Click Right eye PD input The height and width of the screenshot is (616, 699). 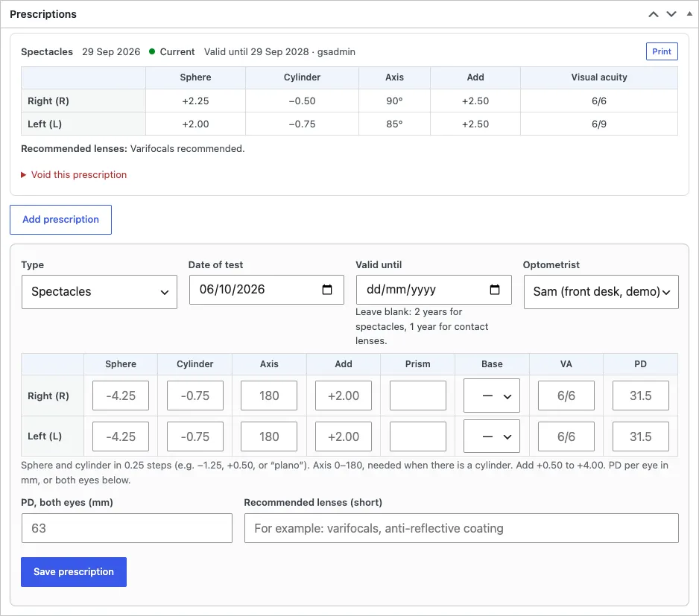tap(641, 396)
